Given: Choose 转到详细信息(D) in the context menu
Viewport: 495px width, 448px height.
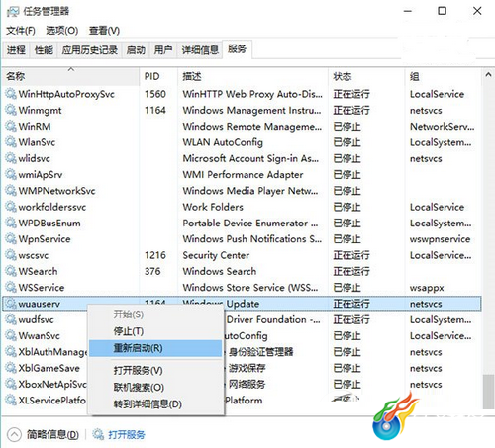Looking at the screenshot, I should (x=155, y=404).
